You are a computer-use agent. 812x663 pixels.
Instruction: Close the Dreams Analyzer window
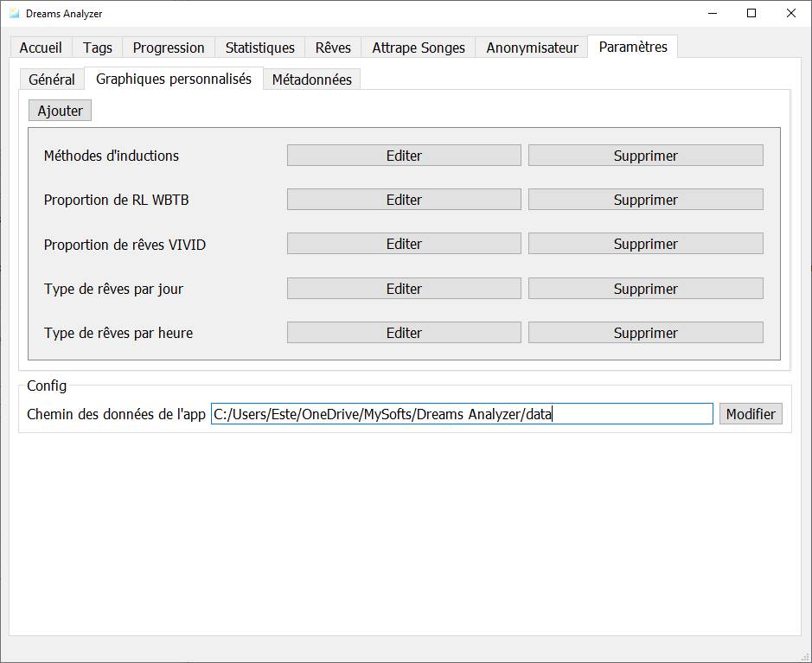coord(790,14)
